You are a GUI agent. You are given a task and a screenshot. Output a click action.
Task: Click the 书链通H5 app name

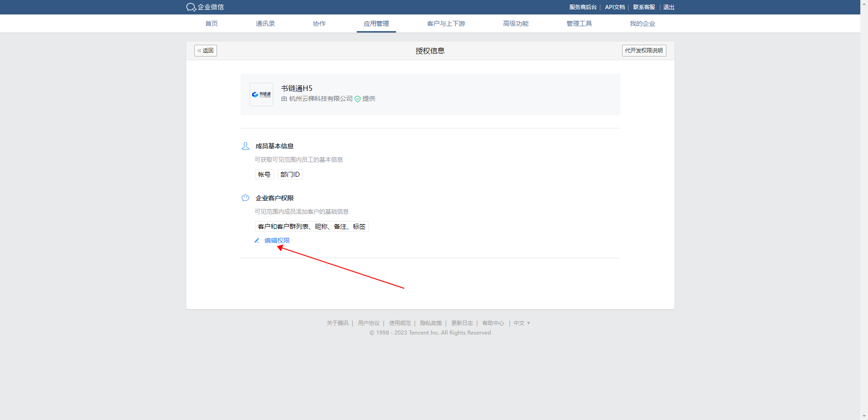[x=297, y=88]
